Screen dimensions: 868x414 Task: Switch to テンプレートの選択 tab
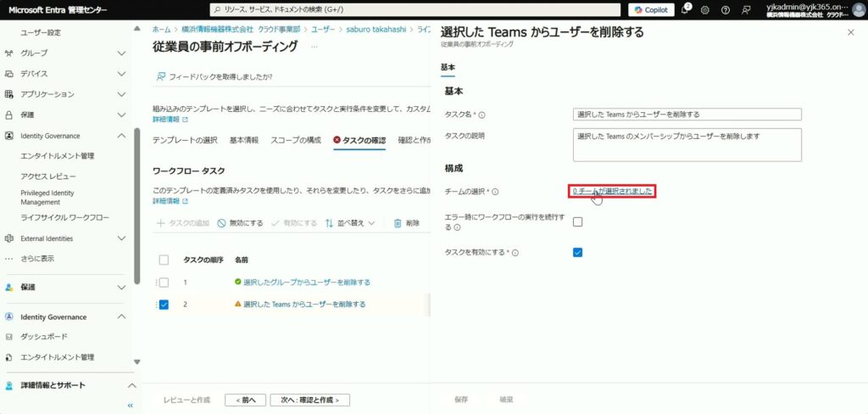185,141
